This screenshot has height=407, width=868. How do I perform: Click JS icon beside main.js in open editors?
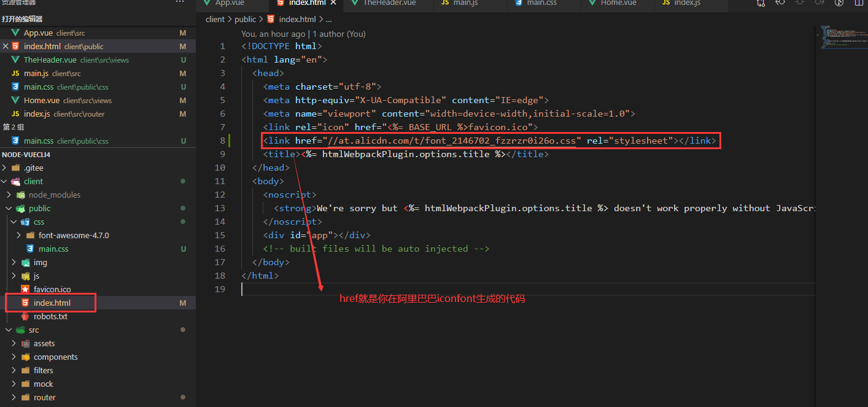pos(15,73)
